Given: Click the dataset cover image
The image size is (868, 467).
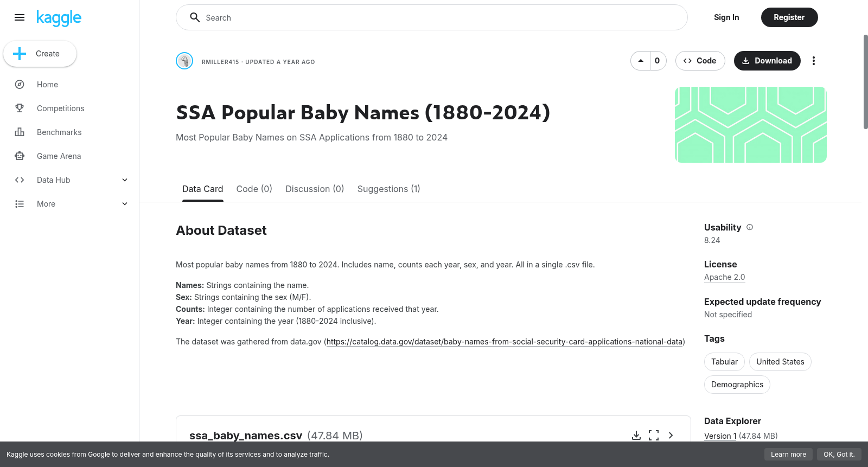Looking at the screenshot, I should pyautogui.click(x=751, y=125).
